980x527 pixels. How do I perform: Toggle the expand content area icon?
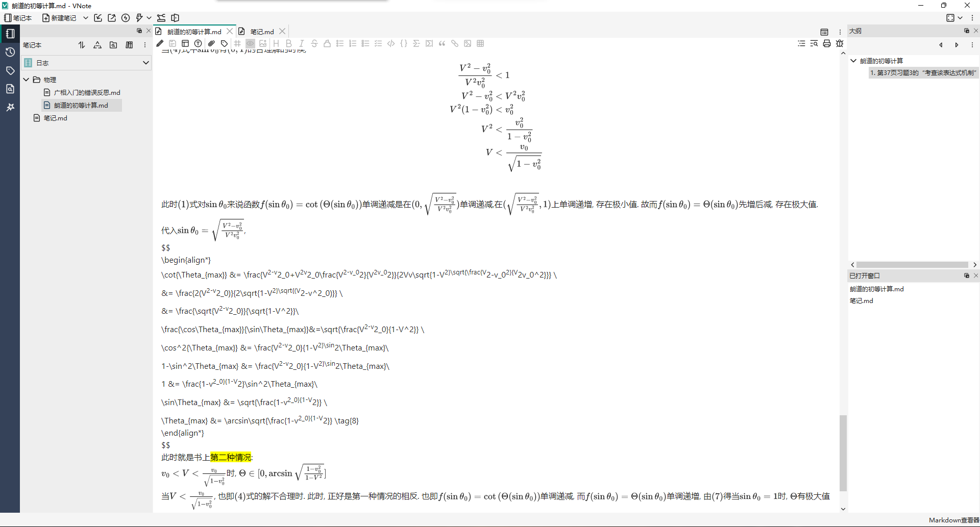tap(175, 18)
